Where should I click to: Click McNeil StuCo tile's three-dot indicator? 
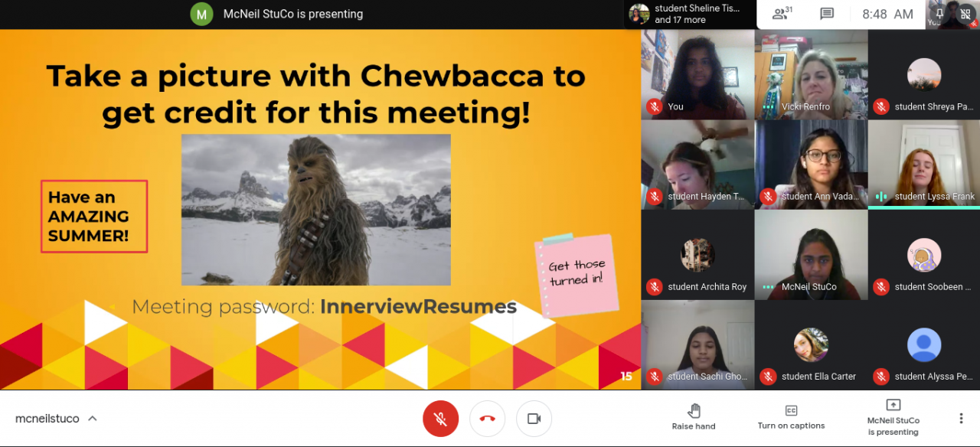click(x=768, y=286)
